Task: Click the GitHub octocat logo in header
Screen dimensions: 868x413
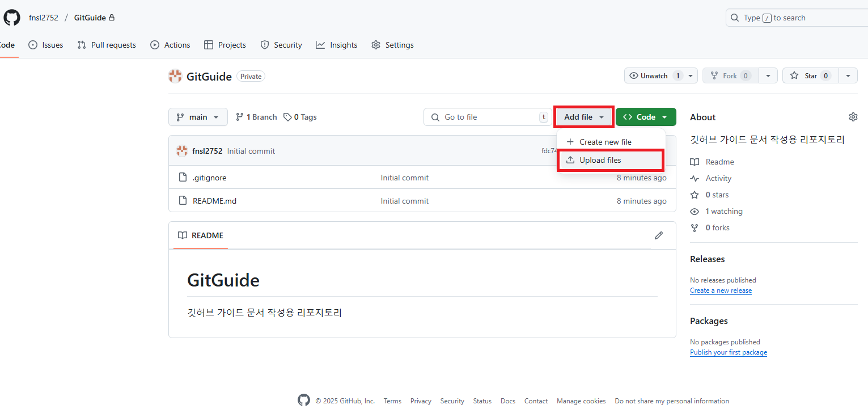Action: (11, 18)
